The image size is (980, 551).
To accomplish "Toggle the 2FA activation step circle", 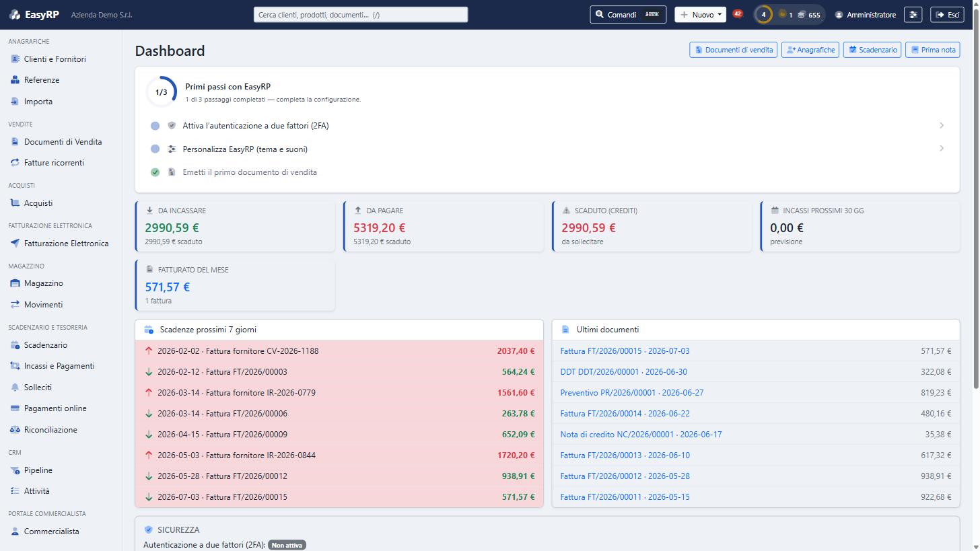I will (x=155, y=126).
